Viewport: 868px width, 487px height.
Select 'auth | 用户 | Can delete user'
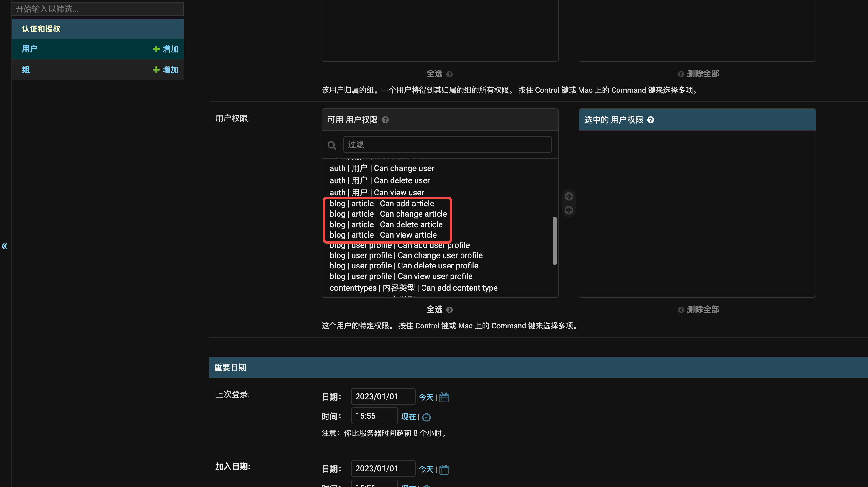(x=380, y=180)
